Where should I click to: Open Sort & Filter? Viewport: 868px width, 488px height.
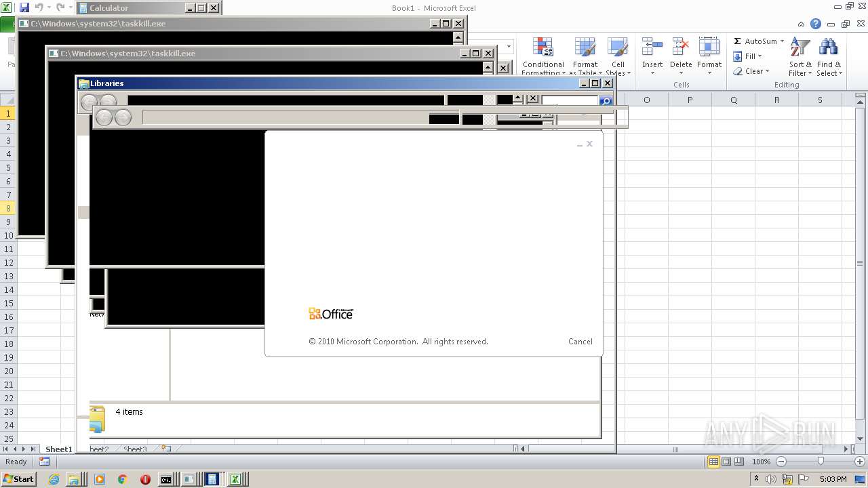tap(800, 56)
